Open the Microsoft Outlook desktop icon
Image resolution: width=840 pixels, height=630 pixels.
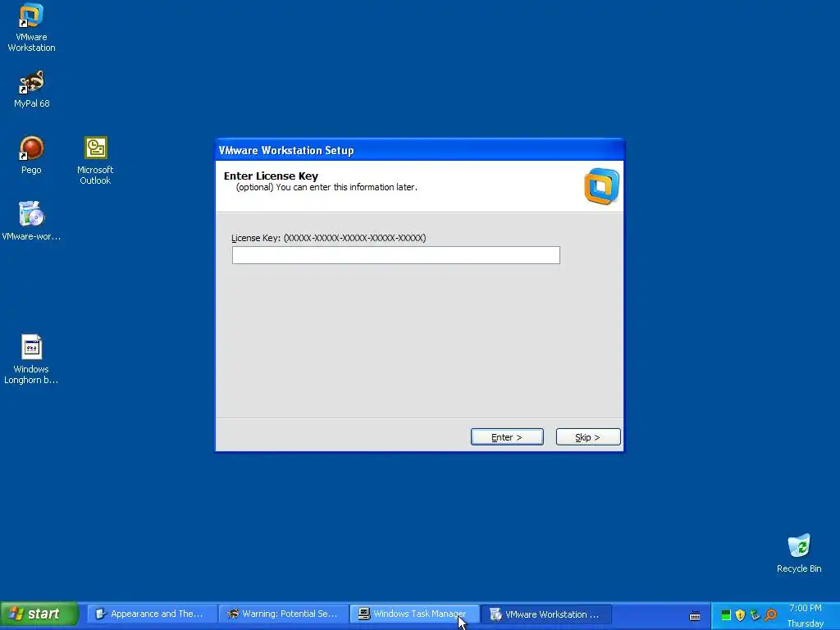click(x=95, y=160)
